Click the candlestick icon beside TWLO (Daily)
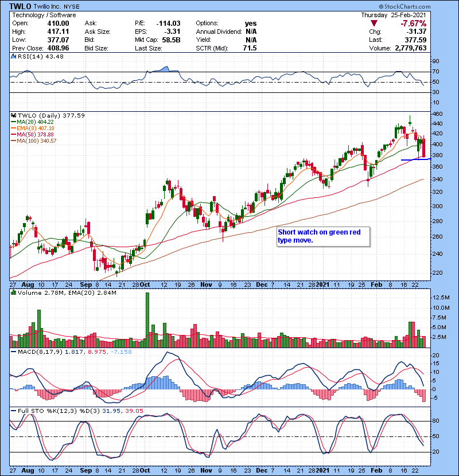The width and height of the screenshot is (459, 476). pos(13,115)
